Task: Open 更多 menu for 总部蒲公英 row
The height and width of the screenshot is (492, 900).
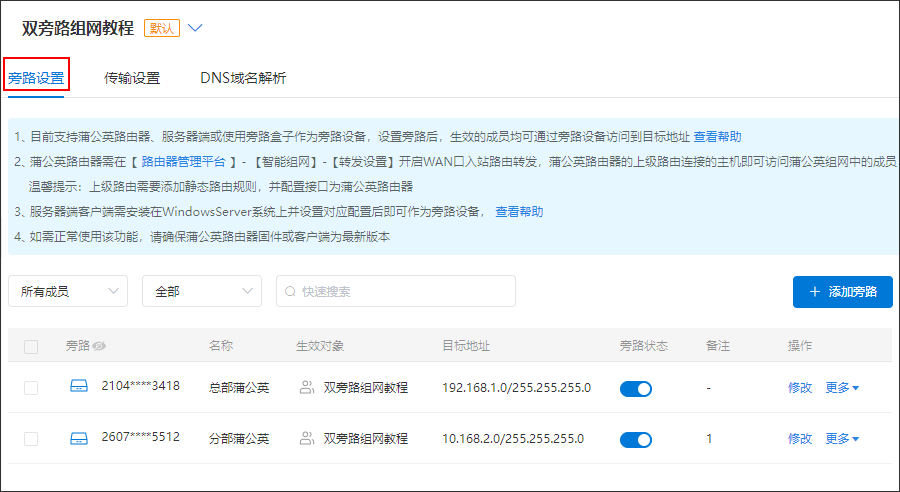Action: coord(842,388)
